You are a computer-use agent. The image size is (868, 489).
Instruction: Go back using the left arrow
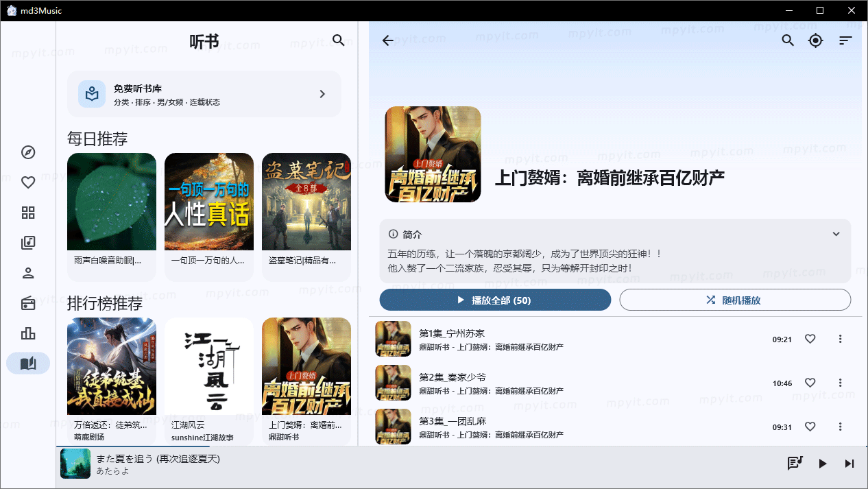coord(388,40)
